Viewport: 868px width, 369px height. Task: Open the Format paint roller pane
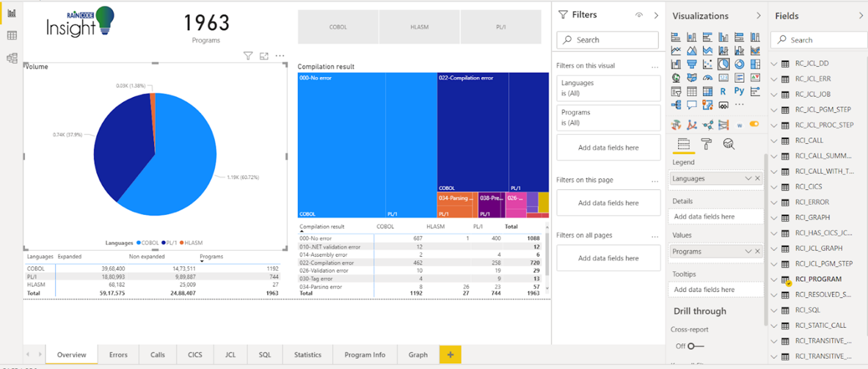[706, 144]
